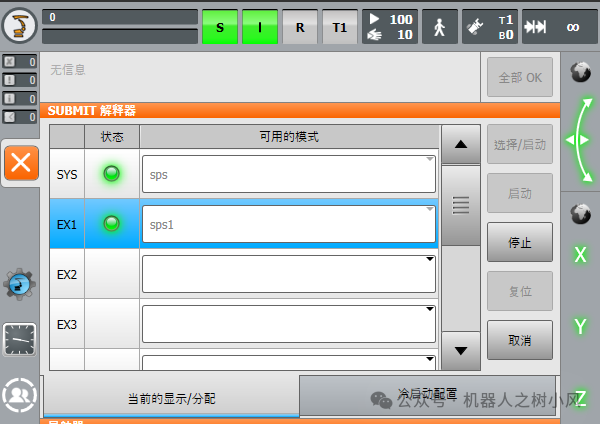Click the warning message counter with exclamation
This screenshot has width=600, height=424.
tap(20, 80)
